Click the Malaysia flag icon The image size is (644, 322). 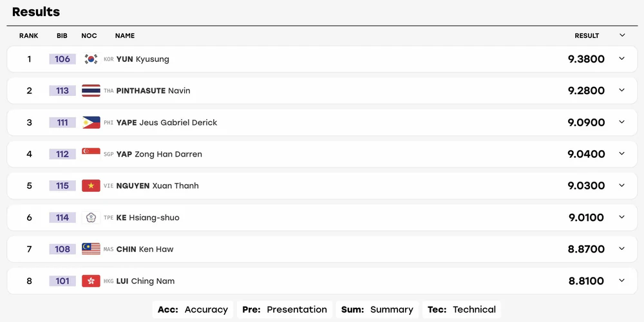point(91,249)
